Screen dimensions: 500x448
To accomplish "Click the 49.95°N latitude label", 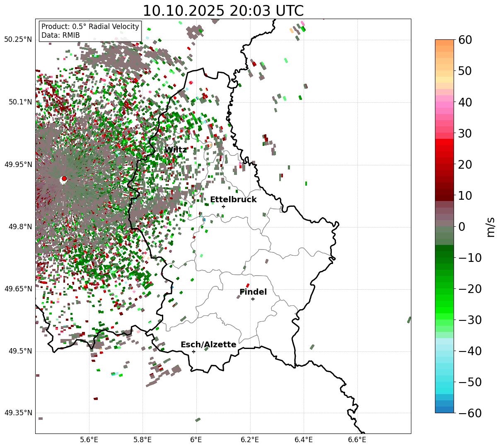I will 18,165.
